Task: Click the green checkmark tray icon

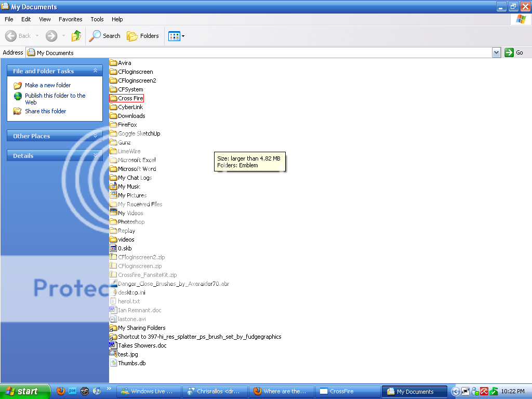Action: pyautogui.click(x=493, y=391)
